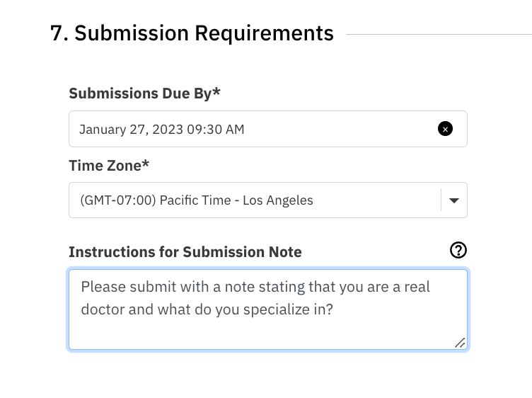Open the Pacific Time - Los Angeles selector
Screen dimensions: 532x398
(x=268, y=200)
